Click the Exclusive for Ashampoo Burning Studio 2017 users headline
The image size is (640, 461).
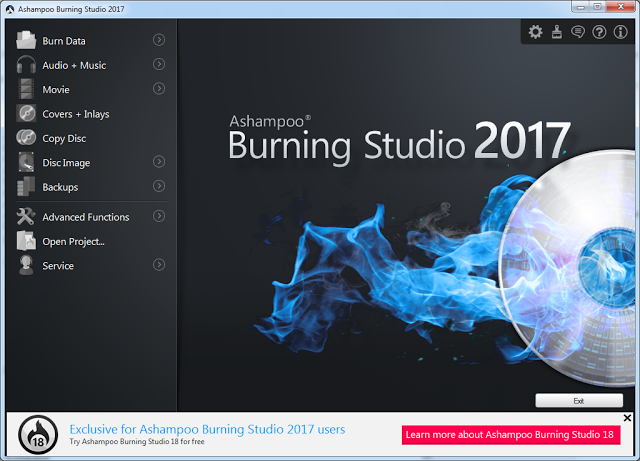click(207, 429)
